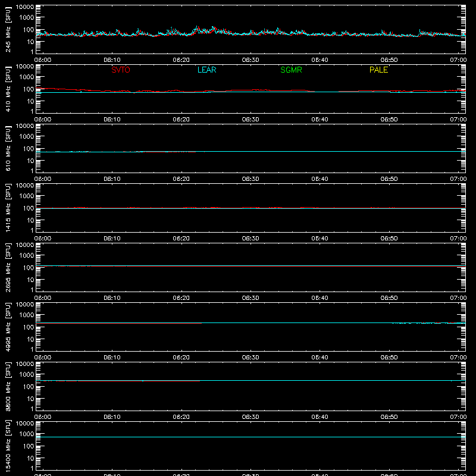Click the green SGMR legend label

(x=291, y=70)
